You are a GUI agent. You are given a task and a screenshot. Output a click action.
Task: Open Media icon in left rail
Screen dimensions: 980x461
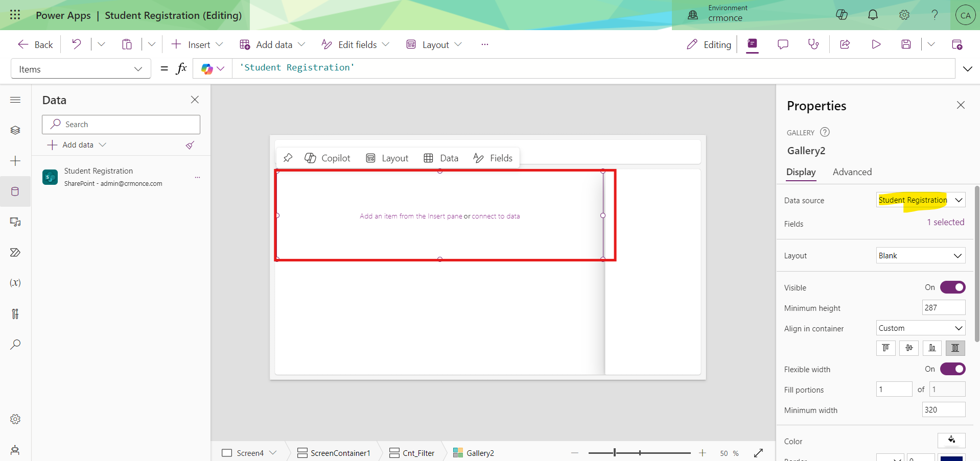15,222
